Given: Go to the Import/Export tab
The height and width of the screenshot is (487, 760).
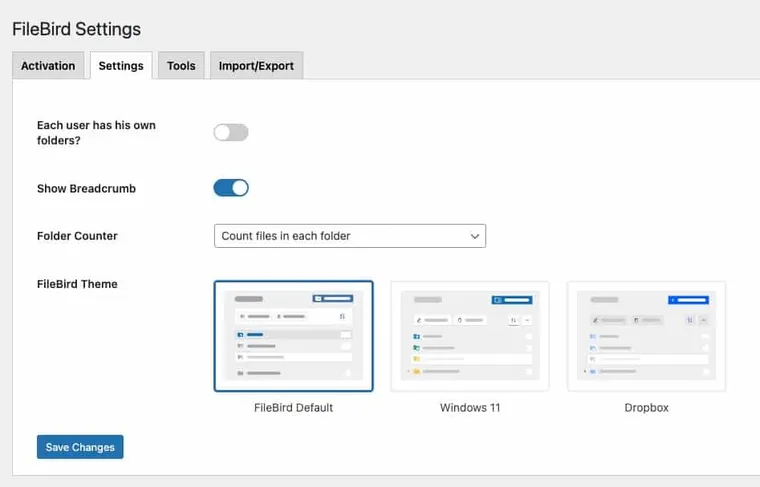Looking at the screenshot, I should point(256,65).
